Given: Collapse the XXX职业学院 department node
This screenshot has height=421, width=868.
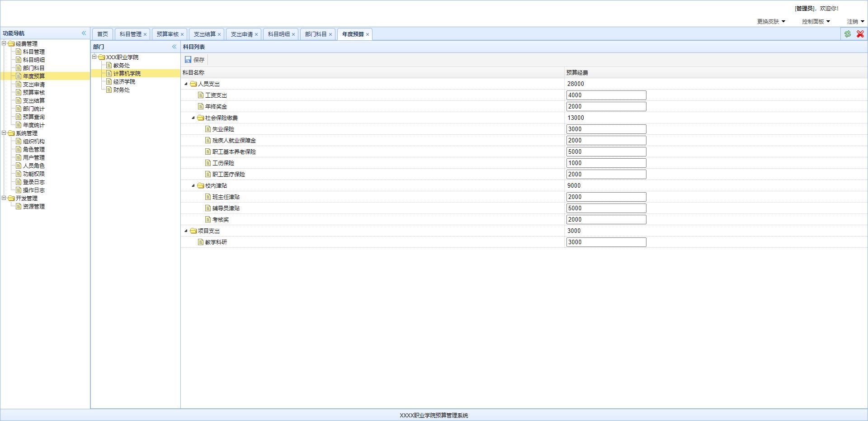Looking at the screenshot, I should pos(94,57).
